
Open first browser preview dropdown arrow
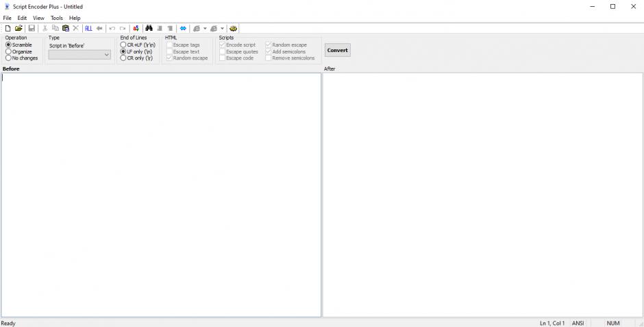pyautogui.click(x=205, y=29)
